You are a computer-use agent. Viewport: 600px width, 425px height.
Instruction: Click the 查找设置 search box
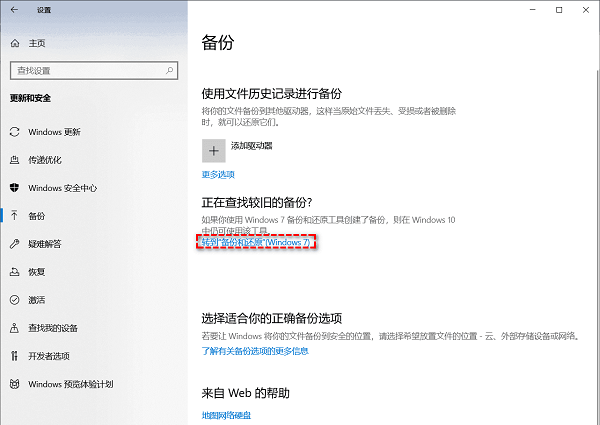pos(94,70)
